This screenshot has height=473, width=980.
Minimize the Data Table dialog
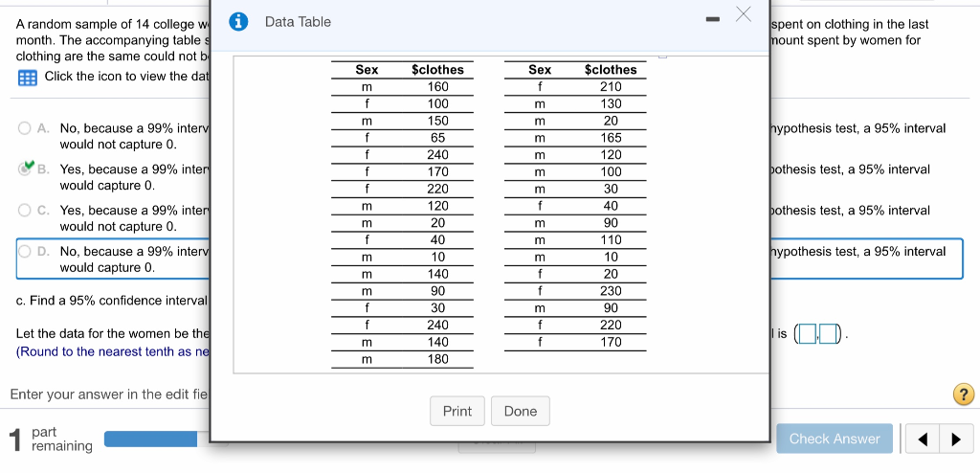(x=712, y=20)
